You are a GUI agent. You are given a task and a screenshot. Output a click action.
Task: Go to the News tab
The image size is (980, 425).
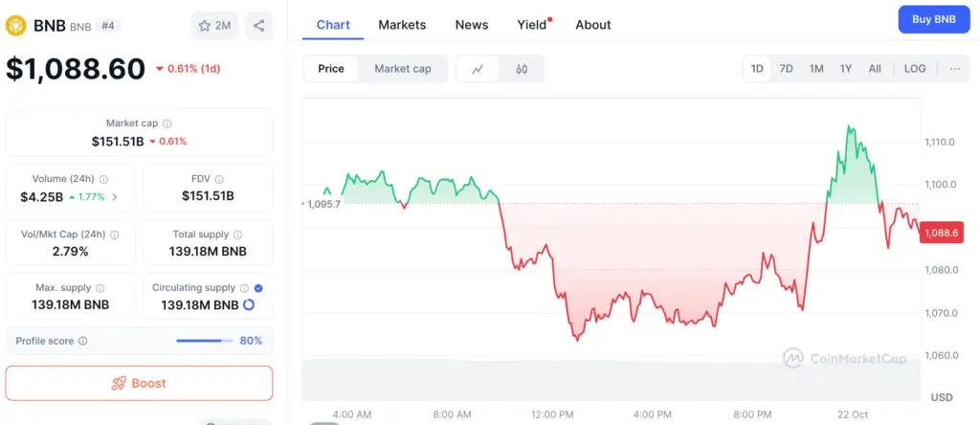tap(472, 25)
